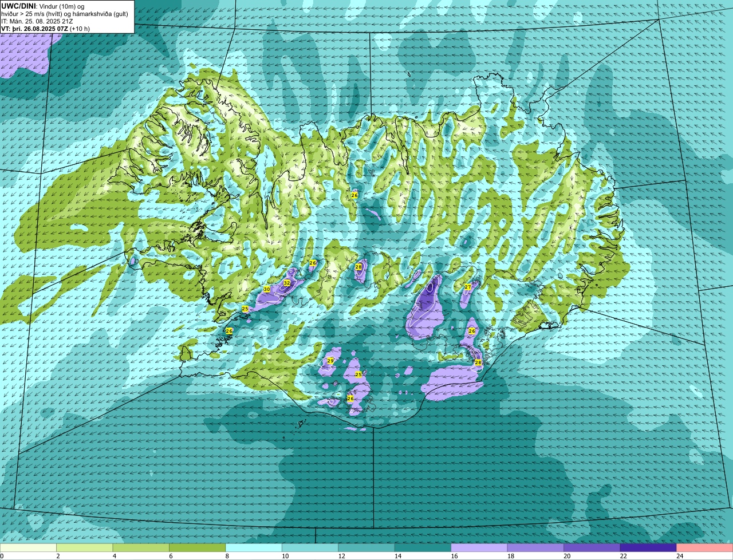Click the colorbar tick label 24

tap(680, 555)
